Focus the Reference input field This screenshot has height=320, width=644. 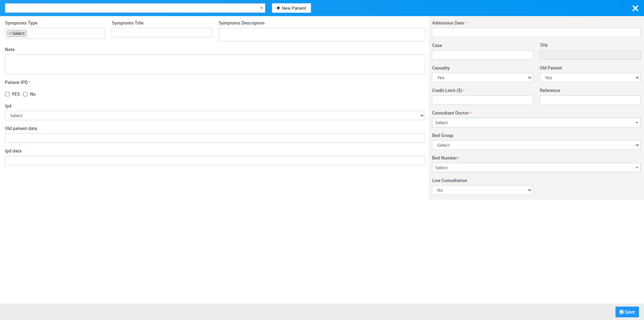click(590, 100)
